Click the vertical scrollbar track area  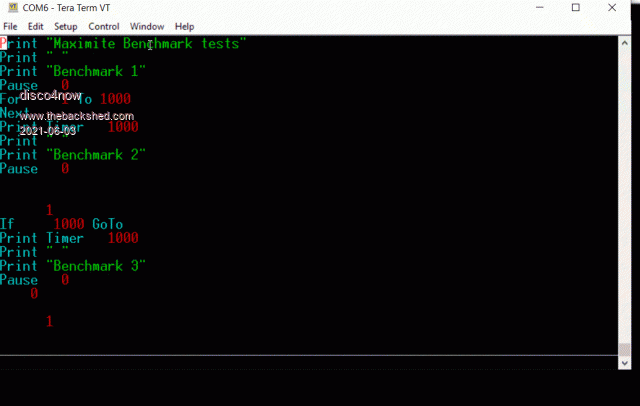(x=624, y=196)
